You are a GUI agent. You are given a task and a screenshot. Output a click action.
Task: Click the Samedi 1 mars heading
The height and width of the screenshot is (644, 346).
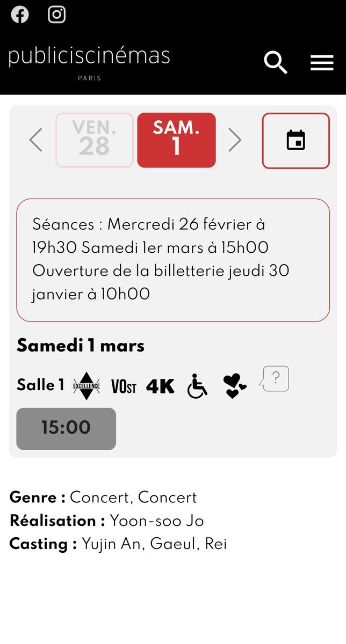coord(81,346)
